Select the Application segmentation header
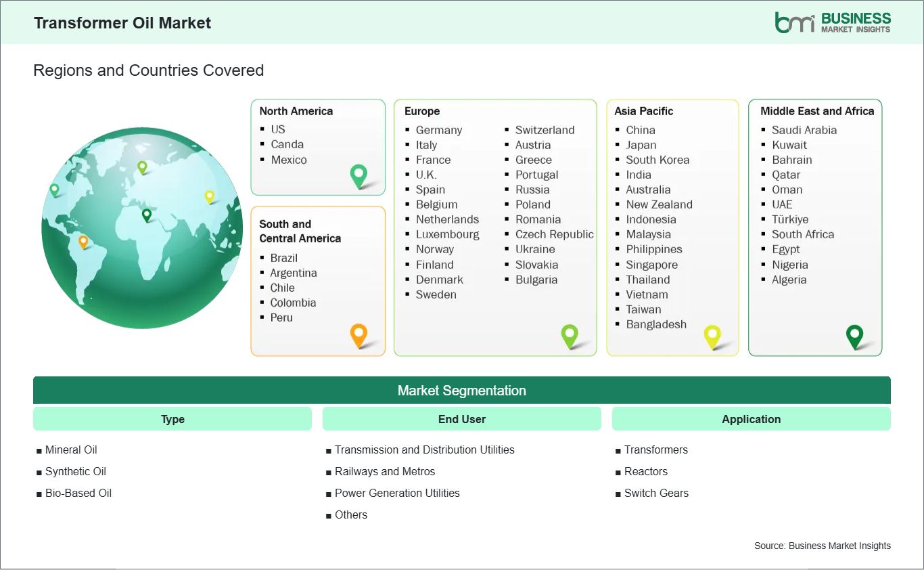Image resolution: width=924 pixels, height=570 pixels. pos(751,419)
